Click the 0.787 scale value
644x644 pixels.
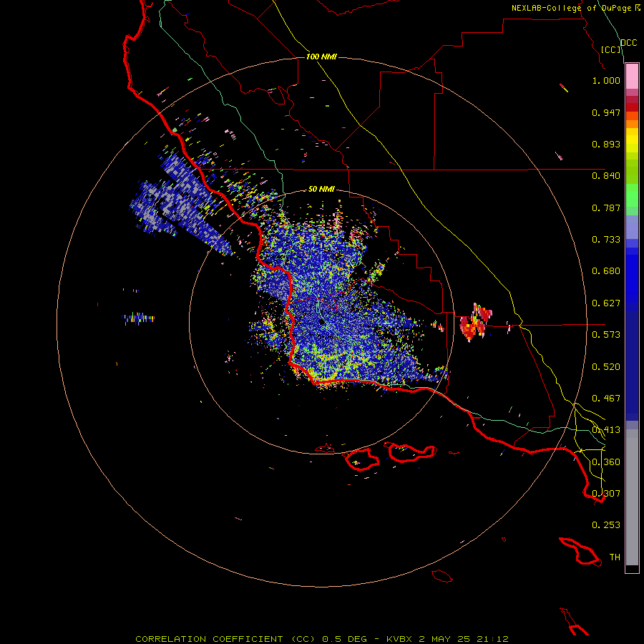[x=606, y=208]
